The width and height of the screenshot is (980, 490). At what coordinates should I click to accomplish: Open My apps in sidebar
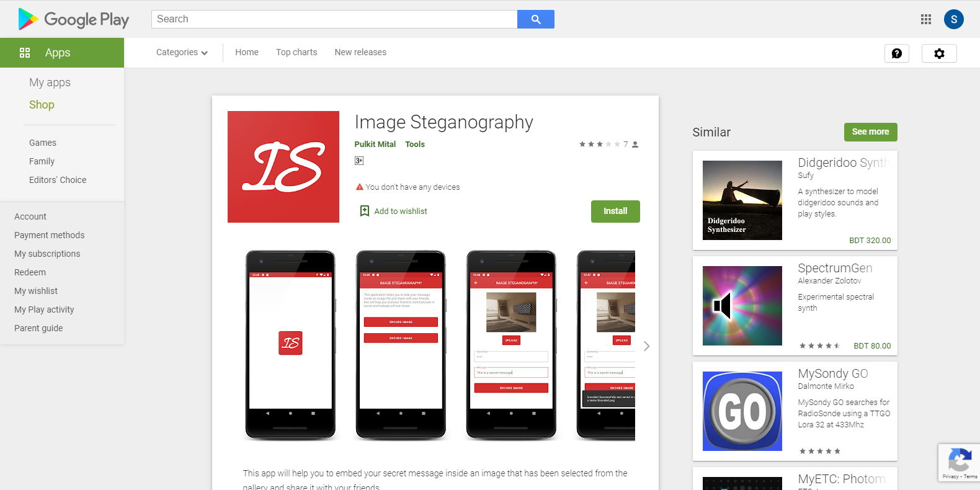50,82
